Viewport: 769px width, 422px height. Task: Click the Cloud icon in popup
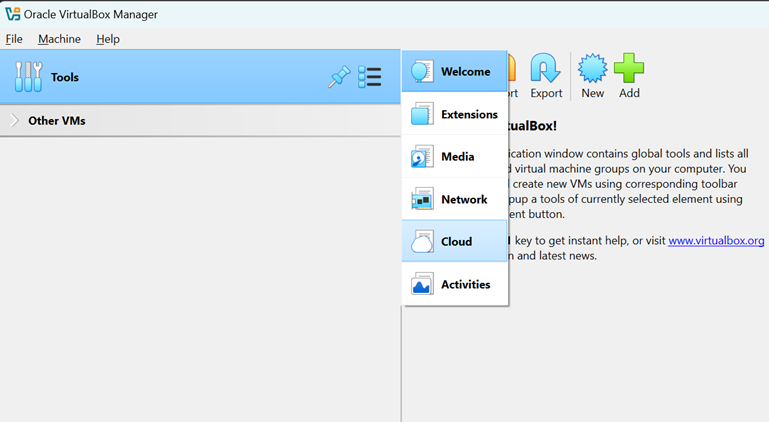(x=422, y=241)
